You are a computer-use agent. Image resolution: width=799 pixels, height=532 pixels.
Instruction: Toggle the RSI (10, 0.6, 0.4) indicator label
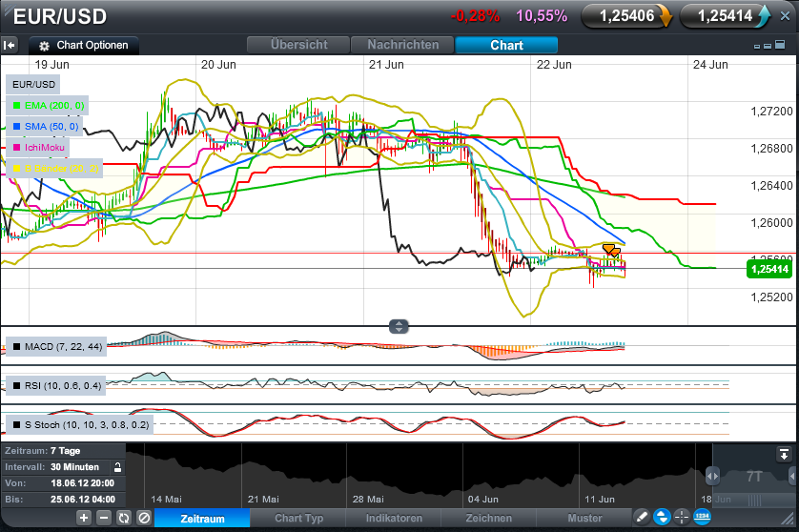pyautogui.click(x=55, y=386)
